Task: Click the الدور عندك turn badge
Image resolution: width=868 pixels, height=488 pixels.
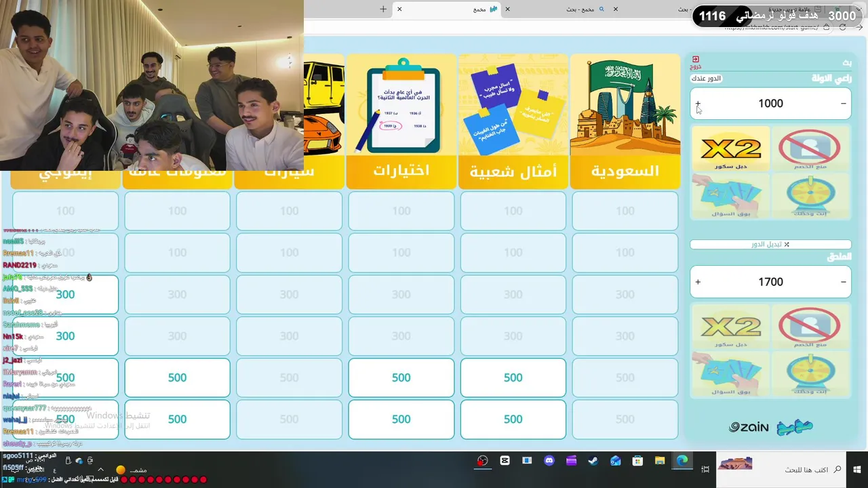Action: click(706, 79)
